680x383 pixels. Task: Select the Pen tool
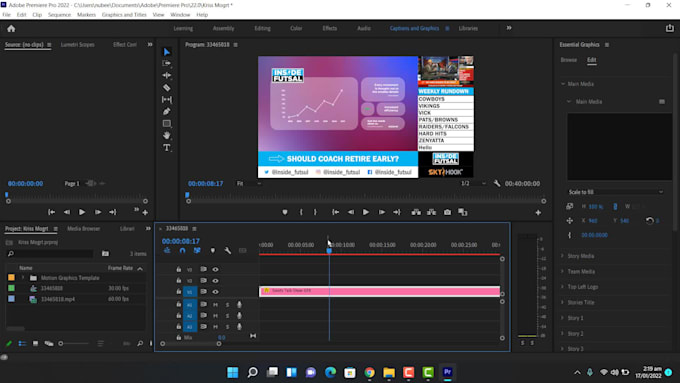pos(167,111)
